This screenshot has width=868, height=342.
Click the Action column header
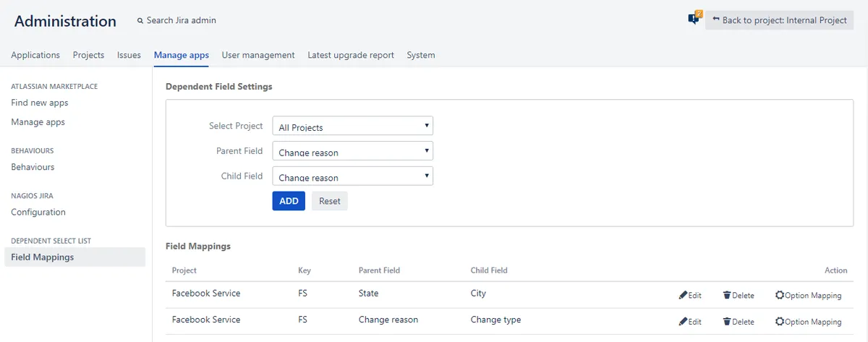pos(836,270)
